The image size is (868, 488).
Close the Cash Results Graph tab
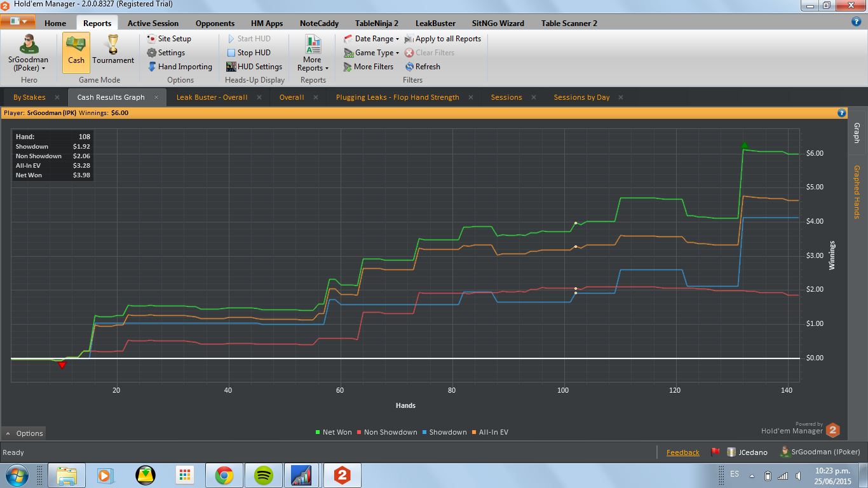(x=156, y=97)
